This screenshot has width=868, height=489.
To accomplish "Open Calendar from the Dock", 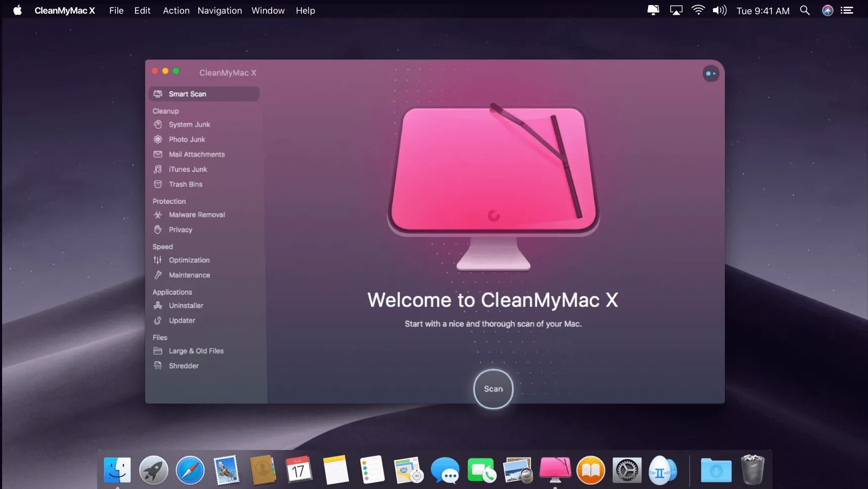I will point(299,470).
